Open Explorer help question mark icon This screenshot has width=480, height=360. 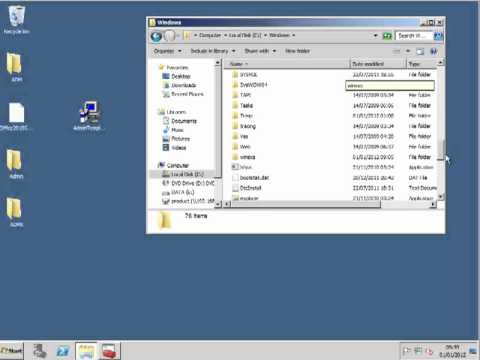(x=434, y=51)
